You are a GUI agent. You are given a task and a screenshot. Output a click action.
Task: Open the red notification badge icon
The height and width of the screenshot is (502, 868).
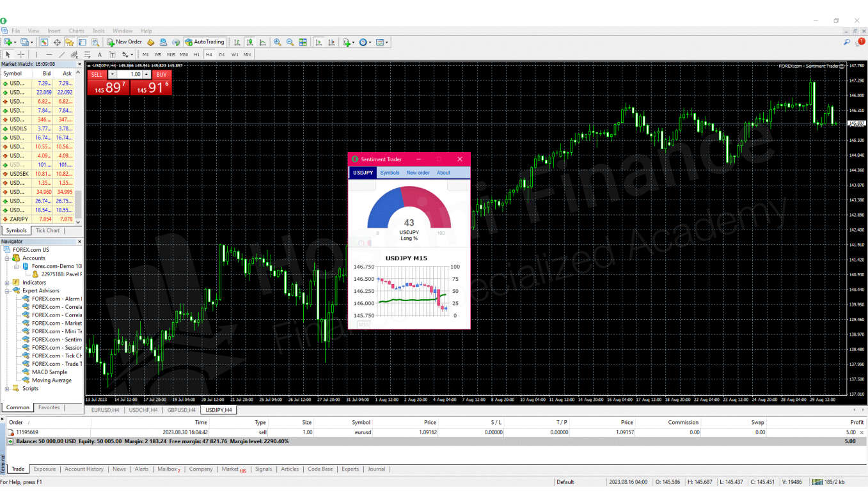click(860, 42)
